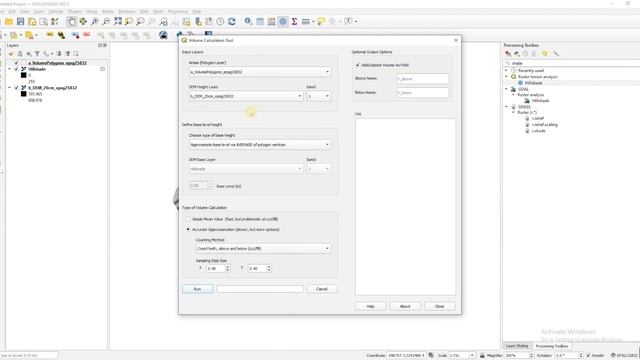Click the Above Name input field
This screenshot has height=360, width=640.
422,78
